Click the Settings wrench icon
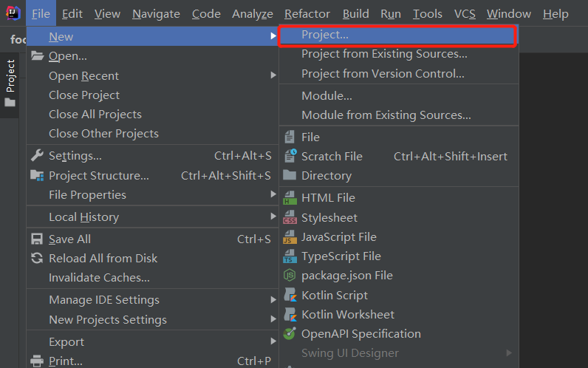 (37, 156)
